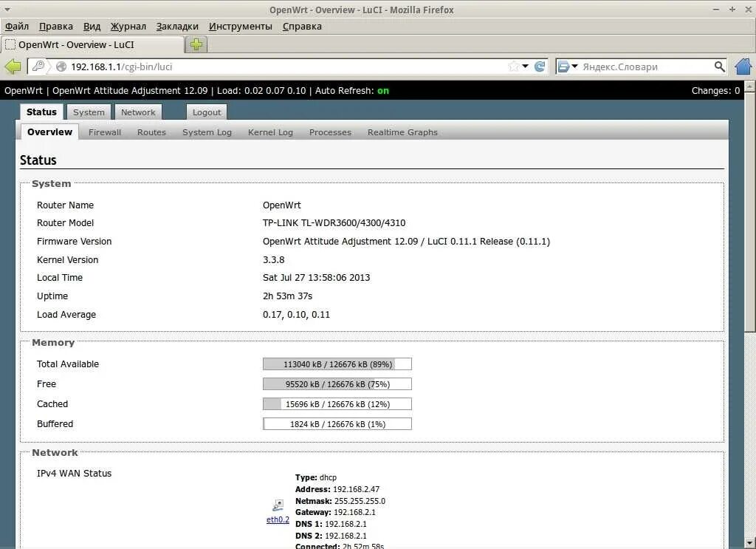Open the search engine selector dropdown
Image resolution: width=756 pixels, height=549 pixels.
point(568,67)
